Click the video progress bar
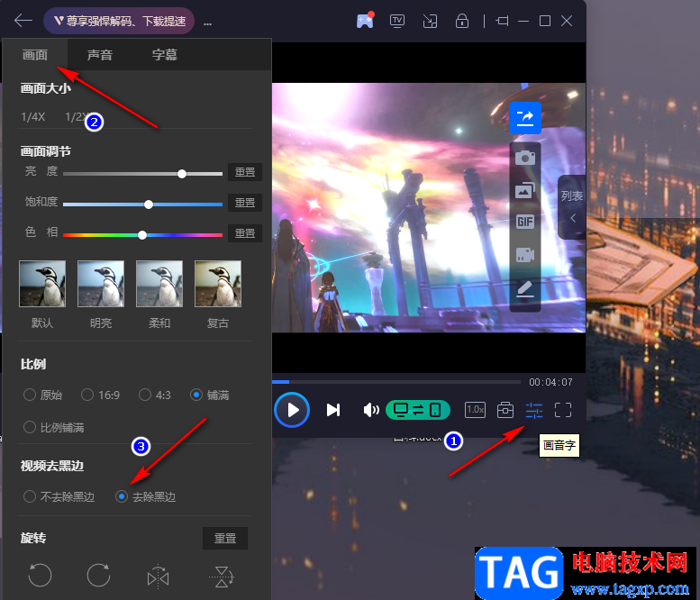 (396, 382)
